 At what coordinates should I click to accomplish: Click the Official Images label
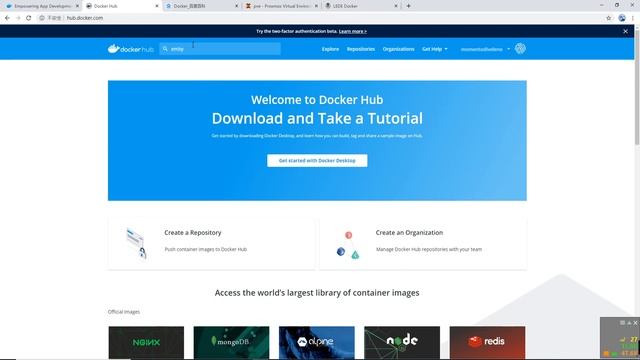click(124, 312)
